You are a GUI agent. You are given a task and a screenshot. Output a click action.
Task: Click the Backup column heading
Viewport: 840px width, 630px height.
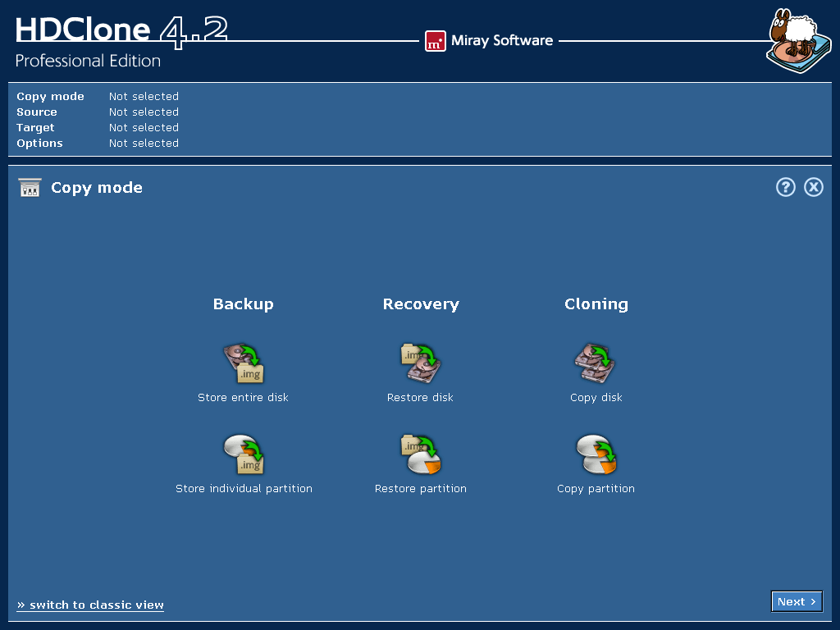(x=243, y=304)
